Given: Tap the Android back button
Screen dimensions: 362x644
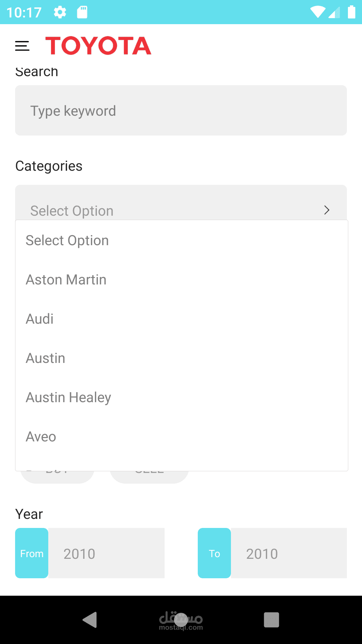Looking at the screenshot, I should pyautogui.click(x=90, y=620).
